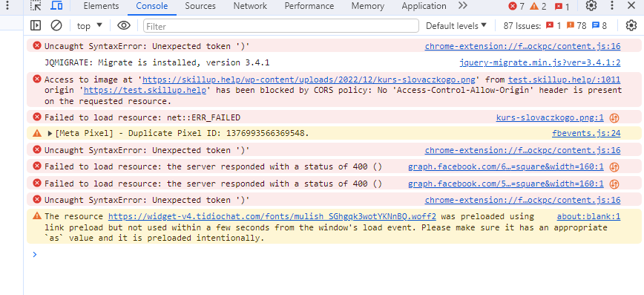This screenshot has width=644, height=295.
Task: Click the blue improvement issues count 8
Action: click(x=599, y=26)
